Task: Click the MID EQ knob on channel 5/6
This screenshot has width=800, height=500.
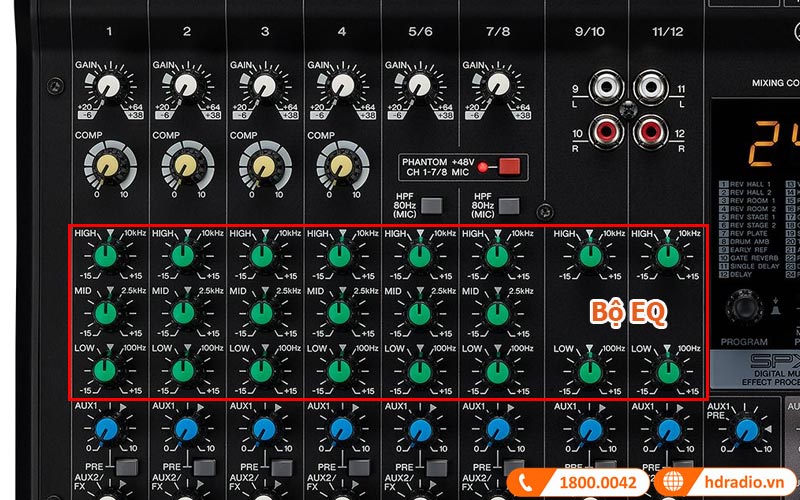Action: (419, 313)
